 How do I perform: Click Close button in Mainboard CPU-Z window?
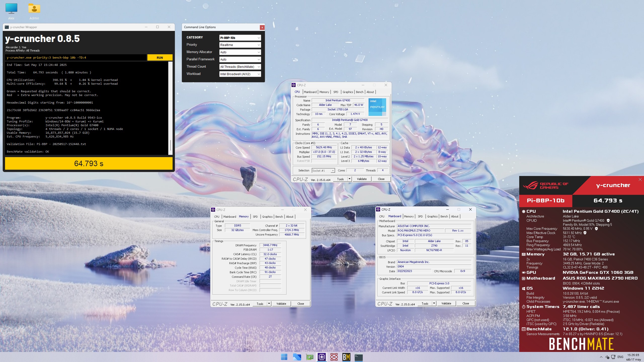click(466, 303)
